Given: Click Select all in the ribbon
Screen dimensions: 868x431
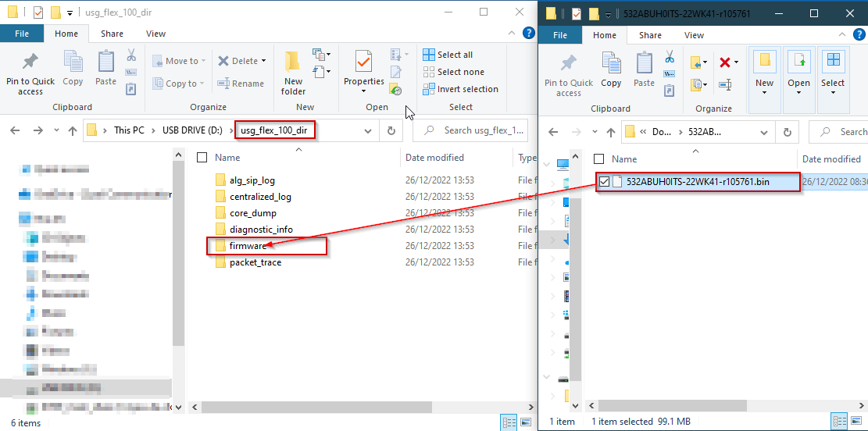Looking at the screenshot, I should pyautogui.click(x=448, y=55).
